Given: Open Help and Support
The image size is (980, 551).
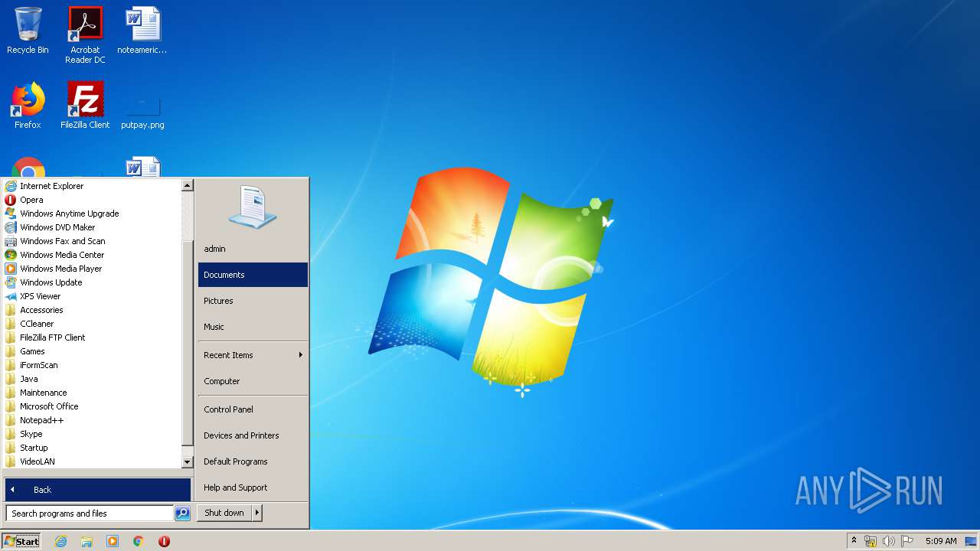Looking at the screenshot, I should [253, 487].
